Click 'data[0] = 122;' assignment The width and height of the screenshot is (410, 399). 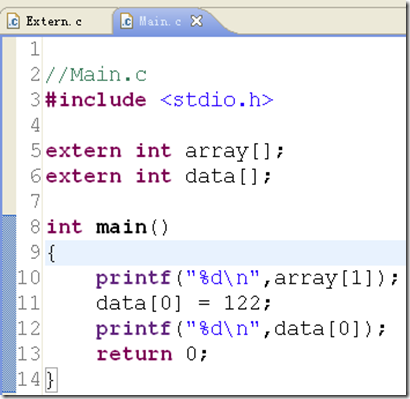pyautogui.click(x=184, y=304)
